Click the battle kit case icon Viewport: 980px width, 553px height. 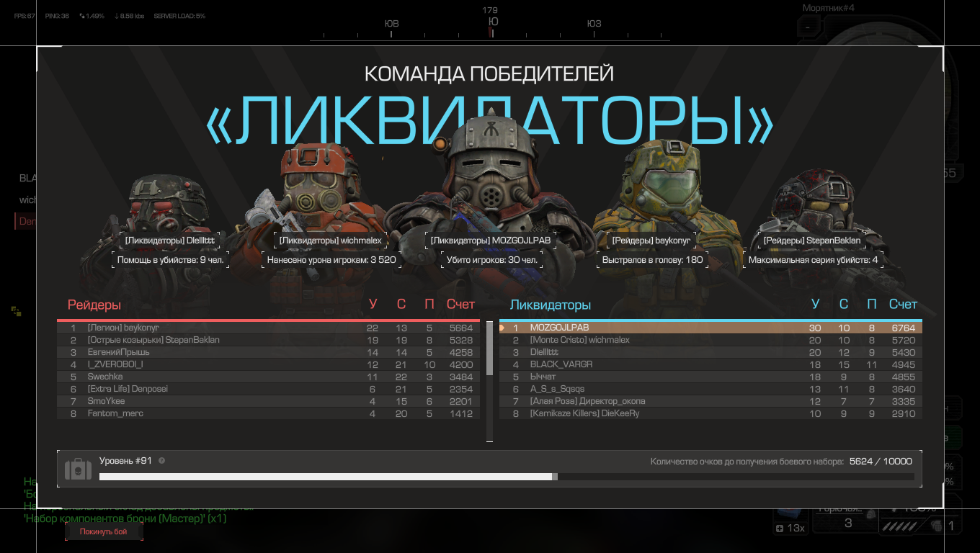click(x=78, y=470)
